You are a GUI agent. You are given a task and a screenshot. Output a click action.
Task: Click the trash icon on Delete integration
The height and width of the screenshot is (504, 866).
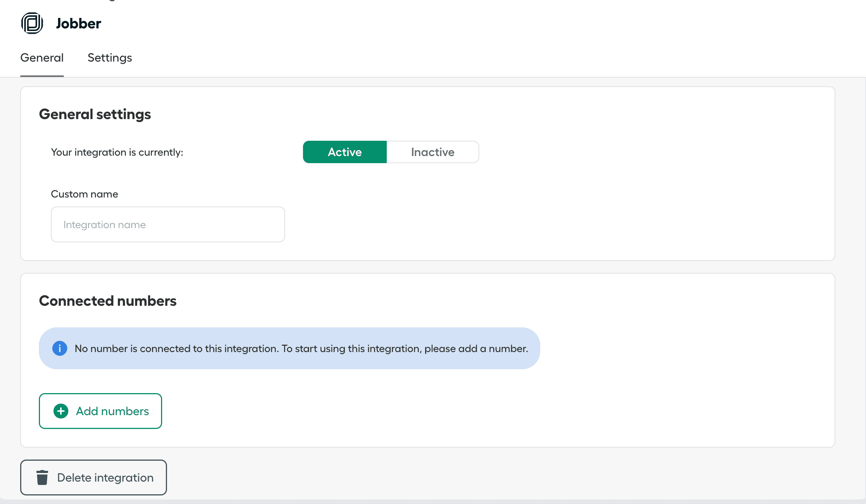coord(42,477)
